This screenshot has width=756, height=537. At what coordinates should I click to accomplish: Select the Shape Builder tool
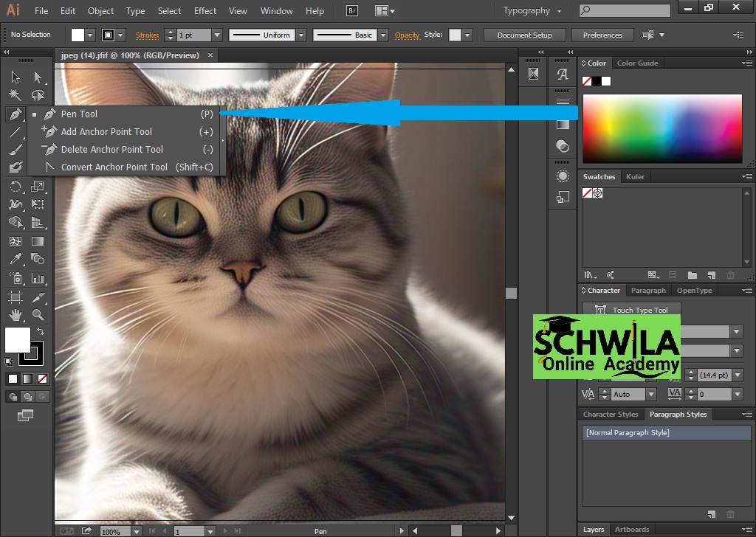click(16, 222)
